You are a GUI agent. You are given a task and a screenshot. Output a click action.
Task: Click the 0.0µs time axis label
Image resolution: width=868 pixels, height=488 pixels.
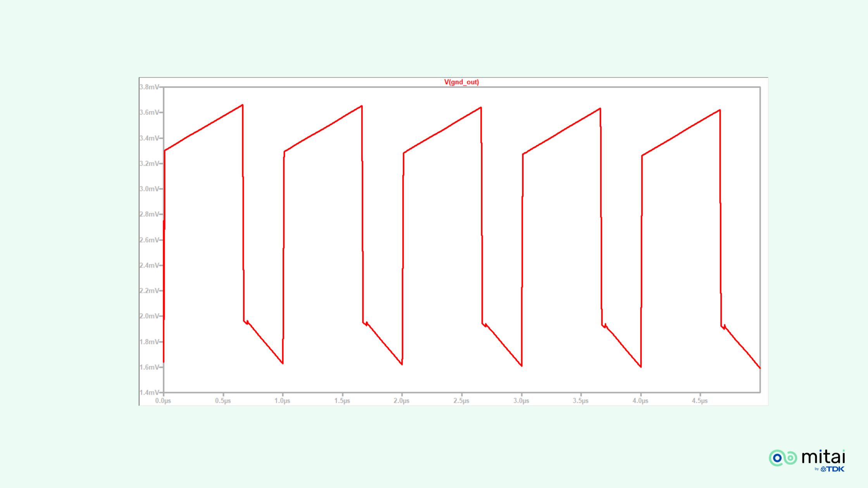163,401
